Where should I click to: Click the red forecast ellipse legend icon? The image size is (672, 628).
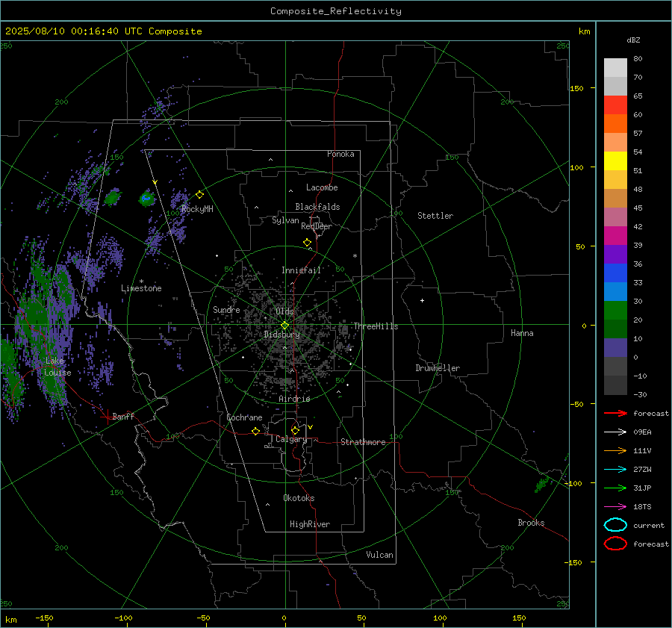click(x=615, y=544)
